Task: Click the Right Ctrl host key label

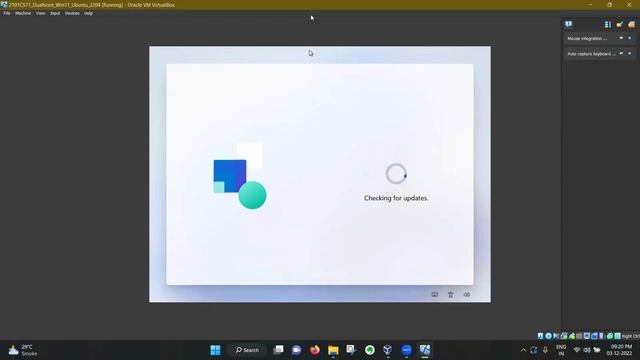Action: pyautogui.click(x=631, y=336)
